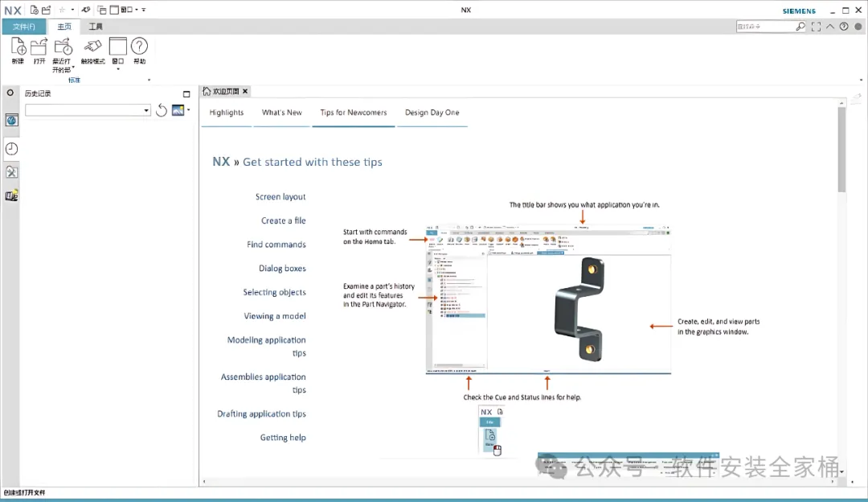Select the What's New tab
The width and height of the screenshot is (868, 502).
[x=282, y=113]
